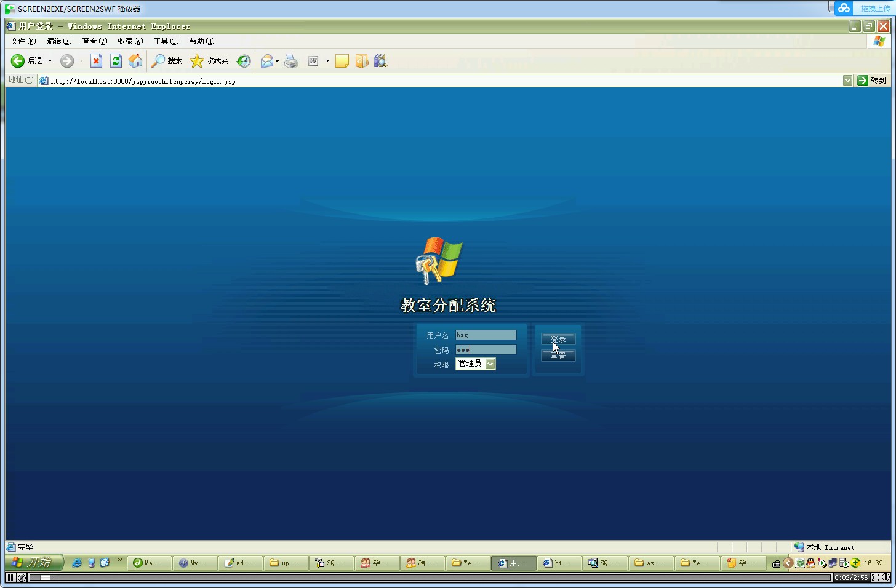The width and height of the screenshot is (896, 588).
Task: Click the 后退 (Back) arrow button
Action: (x=26, y=61)
